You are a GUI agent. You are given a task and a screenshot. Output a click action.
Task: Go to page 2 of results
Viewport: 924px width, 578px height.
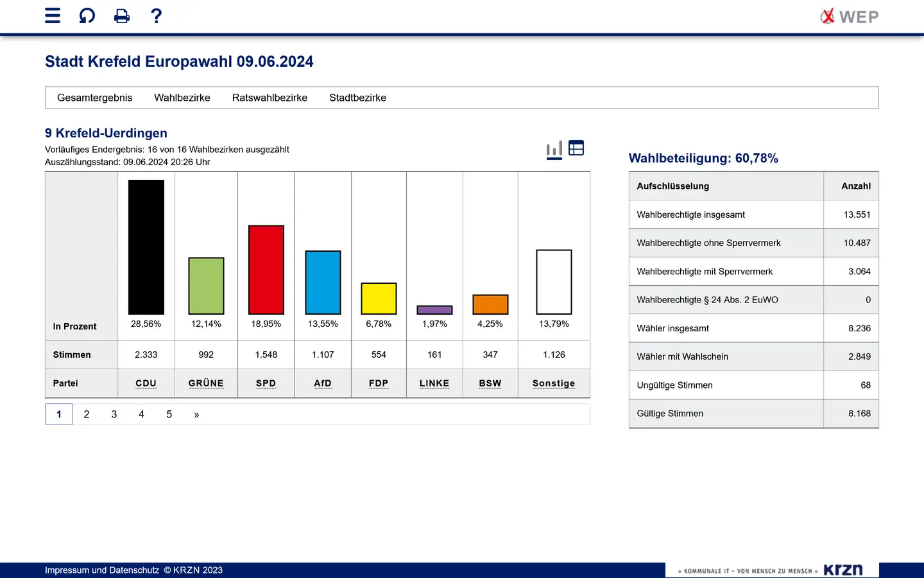pyautogui.click(x=87, y=414)
